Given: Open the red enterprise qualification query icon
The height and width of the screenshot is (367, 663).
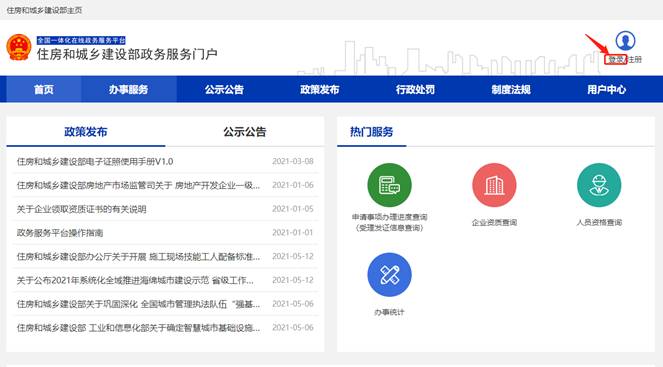Looking at the screenshot, I should (x=494, y=185).
